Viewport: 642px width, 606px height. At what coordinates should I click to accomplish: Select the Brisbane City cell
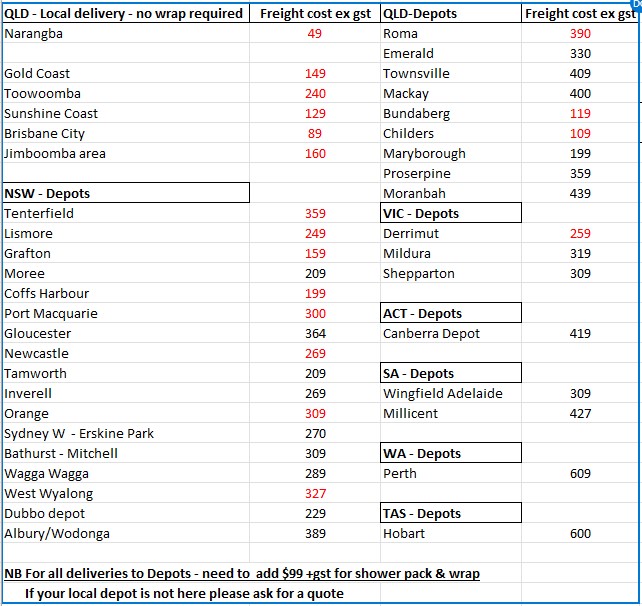coord(126,133)
